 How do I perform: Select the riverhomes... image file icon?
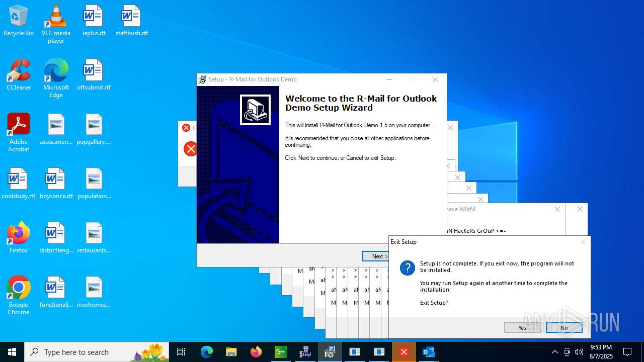[94, 292]
